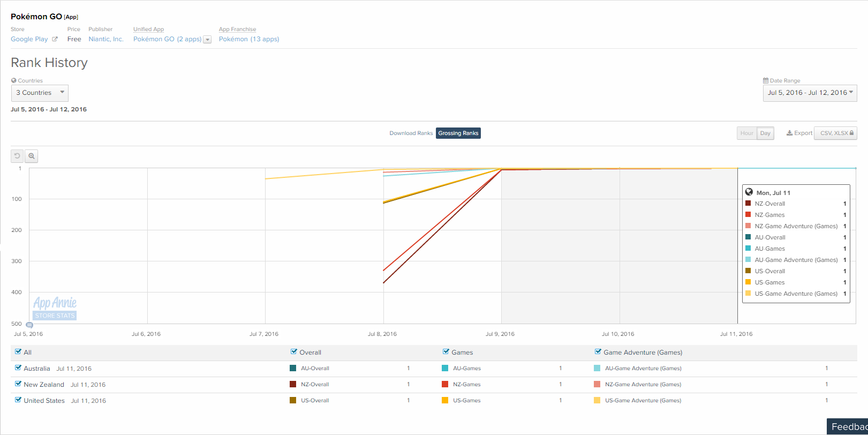
Task: Select the Day granularity tab
Action: click(x=765, y=133)
